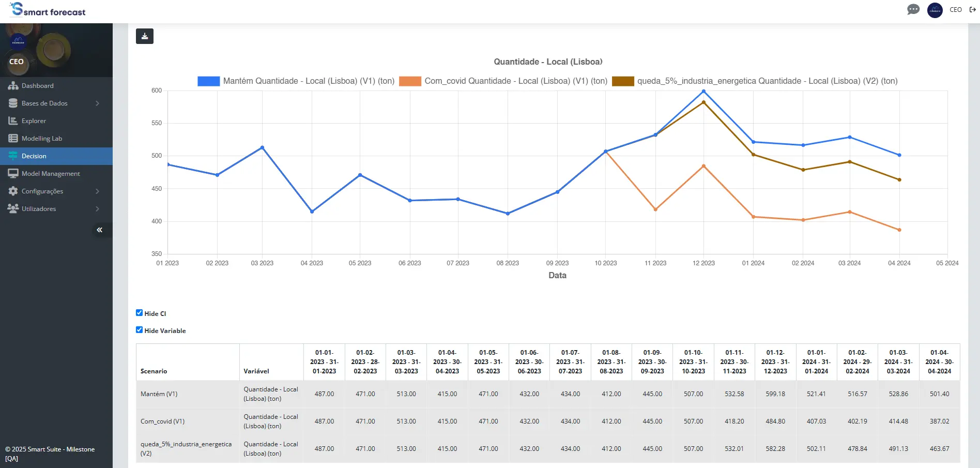Collapse sidebar with double chevron icon
The height and width of the screenshot is (468, 980).
click(x=100, y=230)
